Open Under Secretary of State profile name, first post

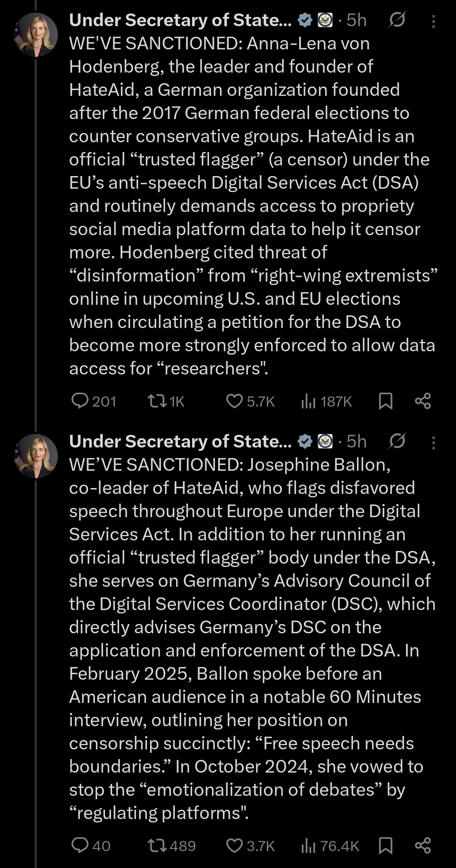pyautogui.click(x=180, y=20)
